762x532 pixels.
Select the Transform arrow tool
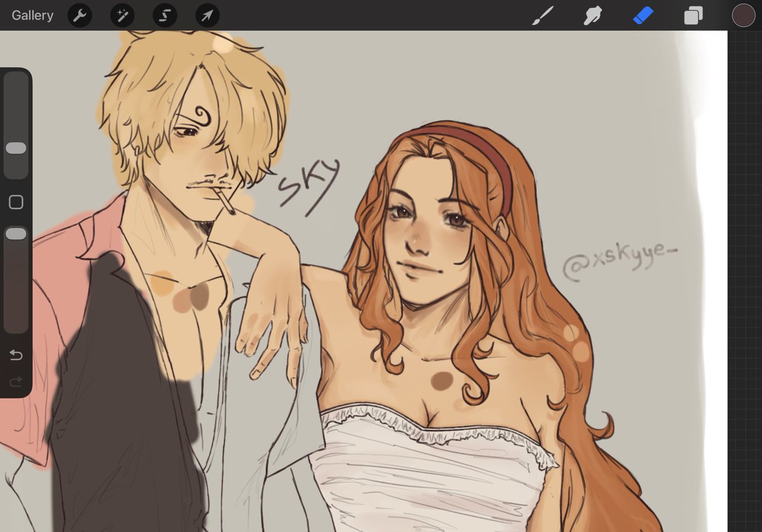(207, 15)
